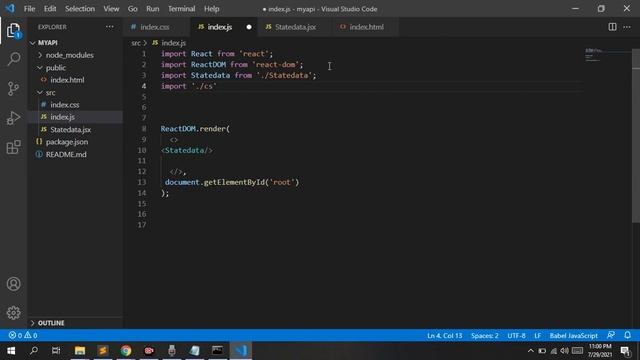Open the terminal window taskbar icon
This screenshot has width=640, height=360.
click(x=218, y=351)
